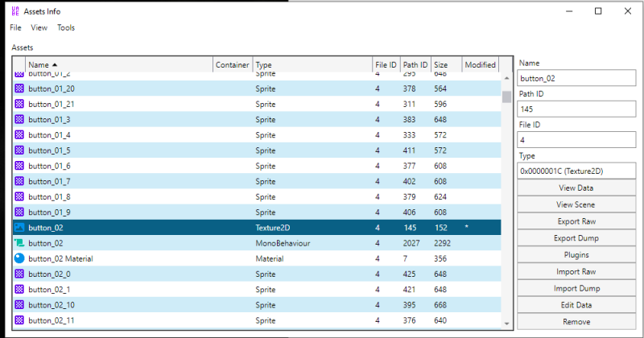Viewport: 644px width, 338px height.
Task: Click the sprite icon of button_01_4 row
Action: coord(19,134)
